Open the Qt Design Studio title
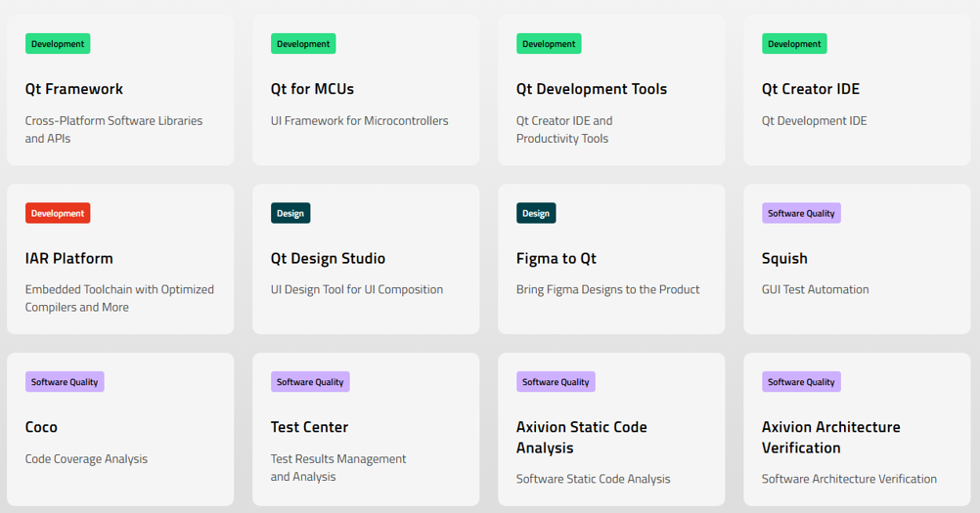The width and height of the screenshot is (980, 513). click(328, 258)
